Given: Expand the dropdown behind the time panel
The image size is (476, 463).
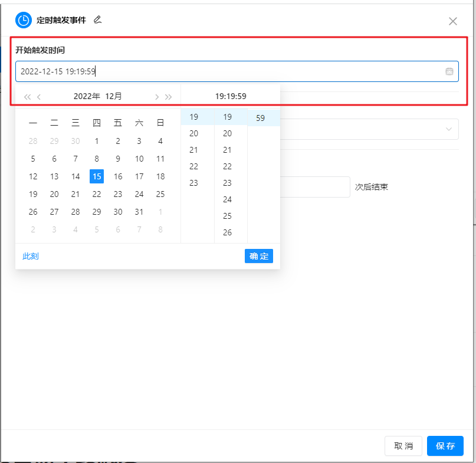Looking at the screenshot, I should click(448, 129).
